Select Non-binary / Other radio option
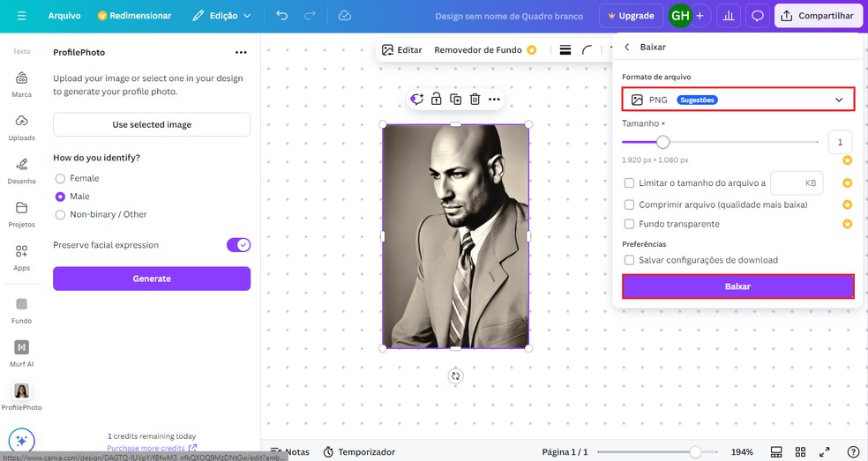The width and height of the screenshot is (868, 461). [x=60, y=215]
